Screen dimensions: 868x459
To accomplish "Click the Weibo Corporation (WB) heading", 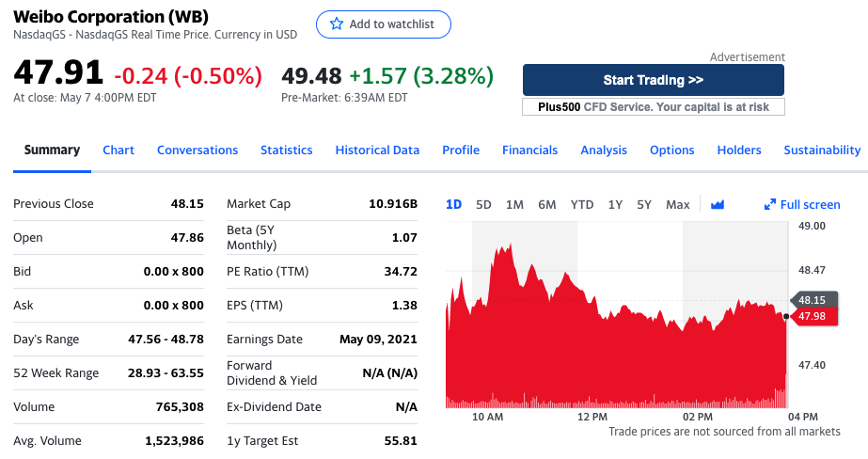I will 111,17.
